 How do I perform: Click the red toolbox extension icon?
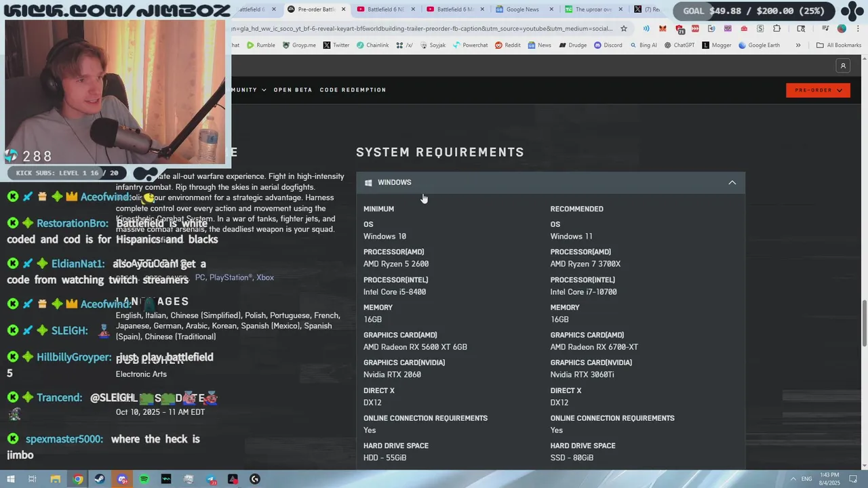744,28
